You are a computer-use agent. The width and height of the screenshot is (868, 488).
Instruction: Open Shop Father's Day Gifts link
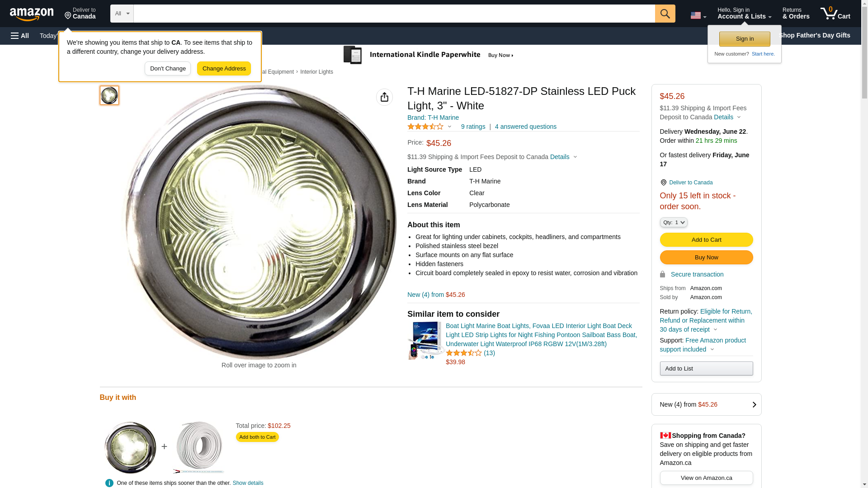point(814,35)
